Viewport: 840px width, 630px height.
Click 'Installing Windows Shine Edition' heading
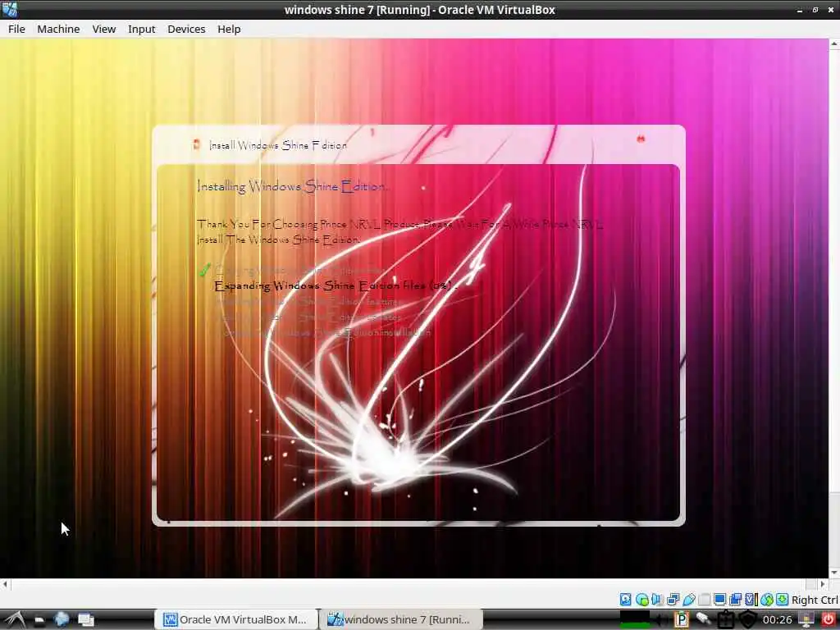click(x=291, y=186)
